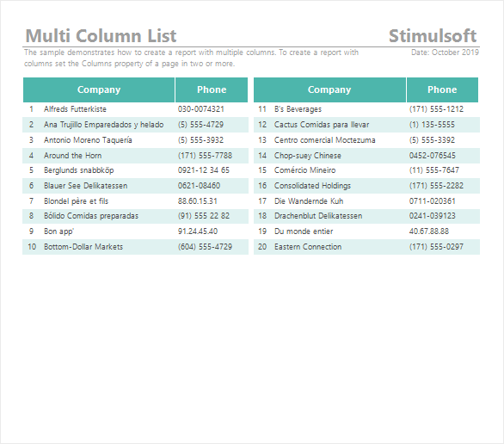Screen dimensions: 504x444
Task: Select the 'Bon app'' company cell
Action: point(58,231)
